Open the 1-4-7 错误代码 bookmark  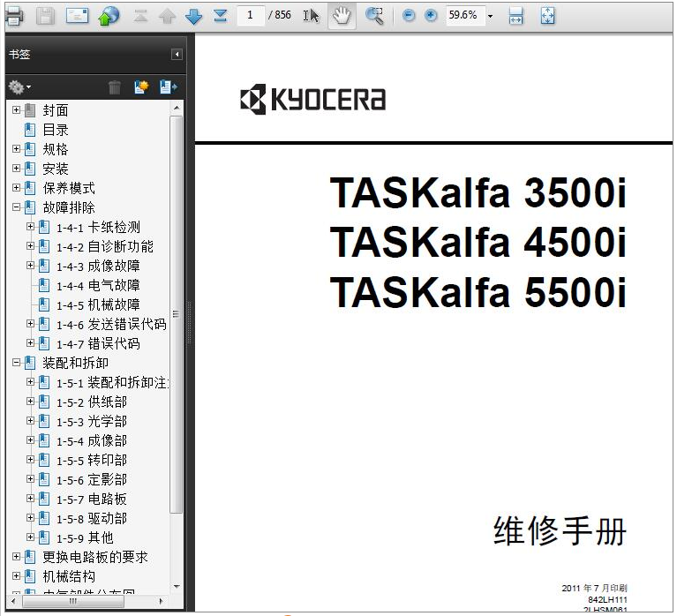(98, 343)
